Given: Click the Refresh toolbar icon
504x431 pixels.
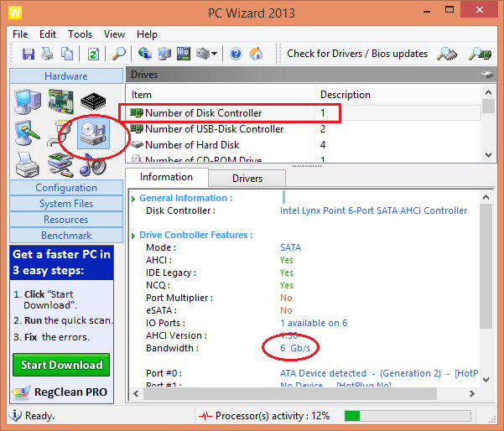Looking at the screenshot, I should click(x=93, y=54).
